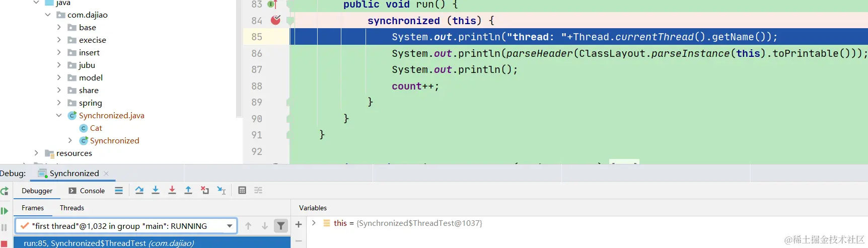Collapse the Synchronized.java file node
This screenshot has height=248, width=868.
tap(59, 115)
